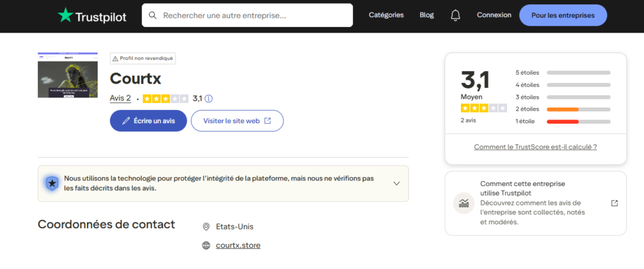This screenshot has height=269, width=644.
Task: Click the Etats-Unis text
Action: [235, 227]
